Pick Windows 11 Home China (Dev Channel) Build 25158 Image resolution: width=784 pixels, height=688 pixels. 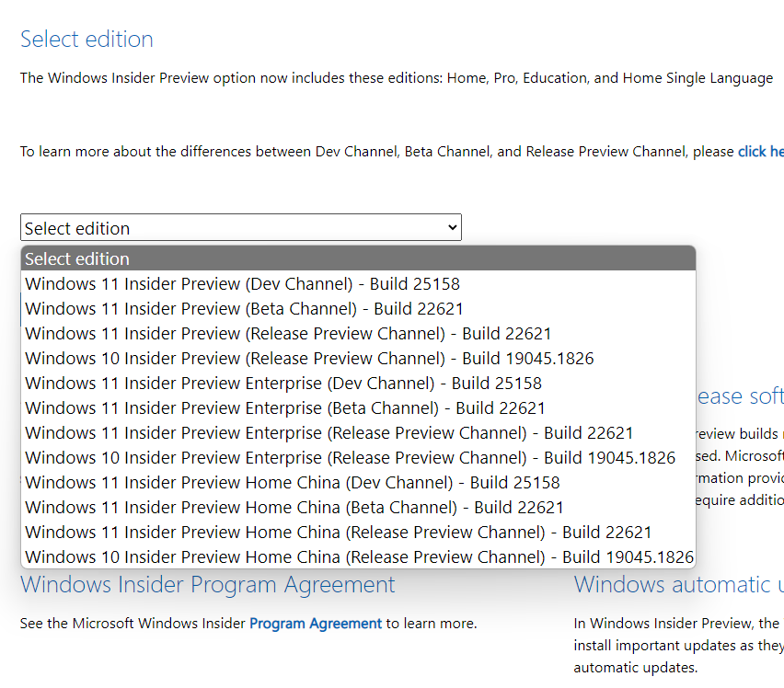[x=358, y=482]
